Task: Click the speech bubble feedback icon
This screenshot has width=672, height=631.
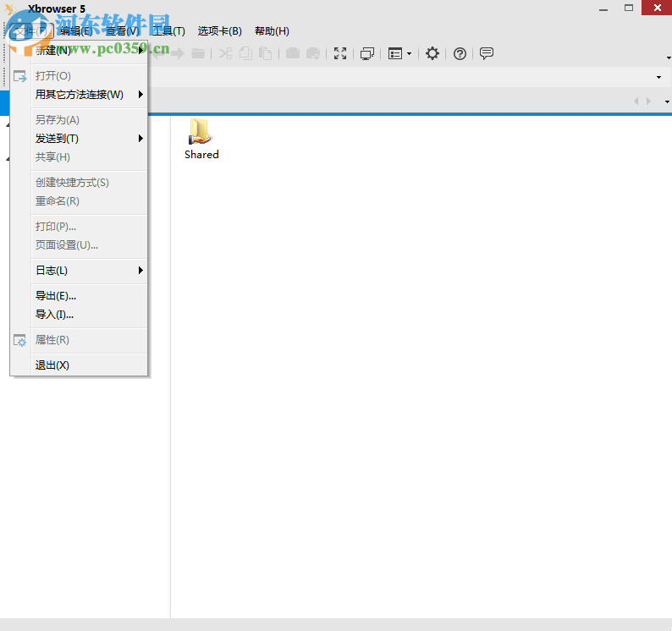Action: coord(487,53)
